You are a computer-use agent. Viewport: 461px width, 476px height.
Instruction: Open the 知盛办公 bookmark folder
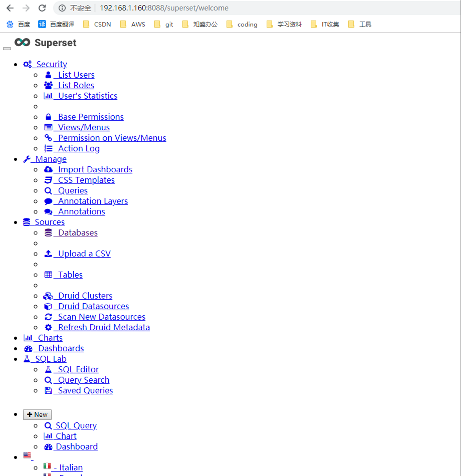(200, 24)
